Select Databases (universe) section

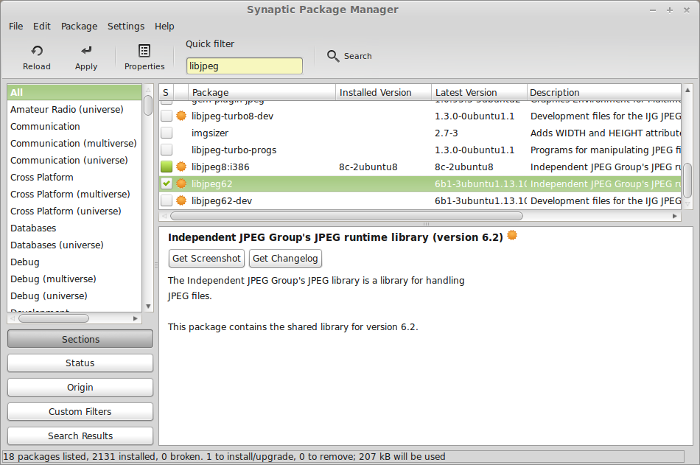click(x=74, y=245)
